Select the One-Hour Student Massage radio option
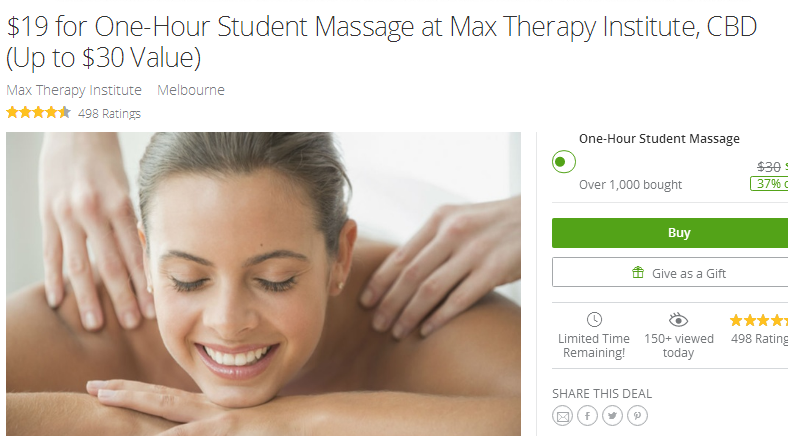The width and height of the screenshot is (788, 436). pyautogui.click(x=563, y=162)
